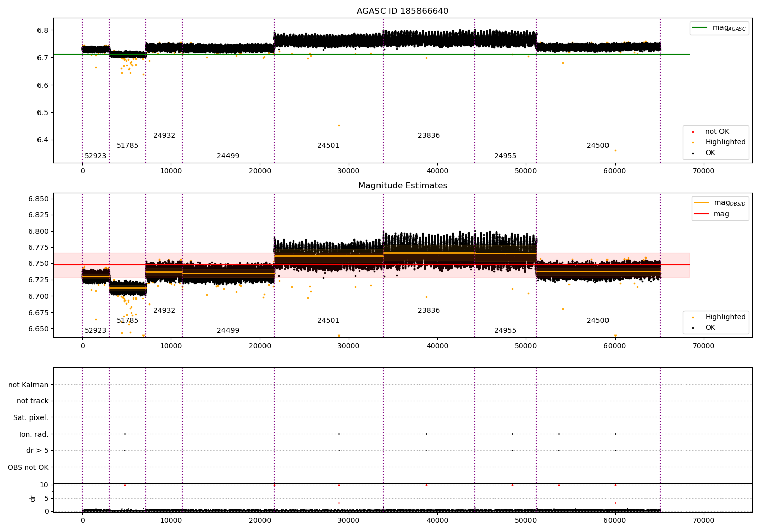760x532 pixels.
Task: Click the 6.6 tick on top plot
Action: (x=43, y=85)
